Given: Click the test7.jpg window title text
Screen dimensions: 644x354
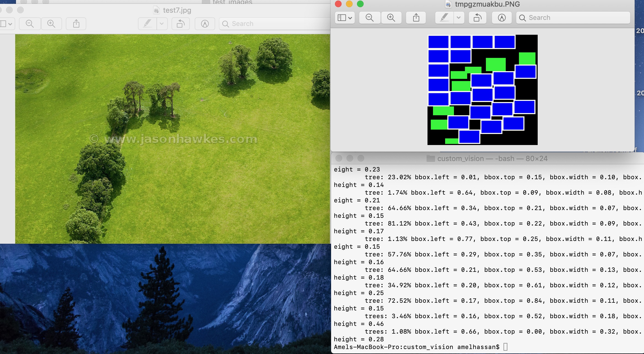Looking at the screenshot, I should (x=177, y=10).
